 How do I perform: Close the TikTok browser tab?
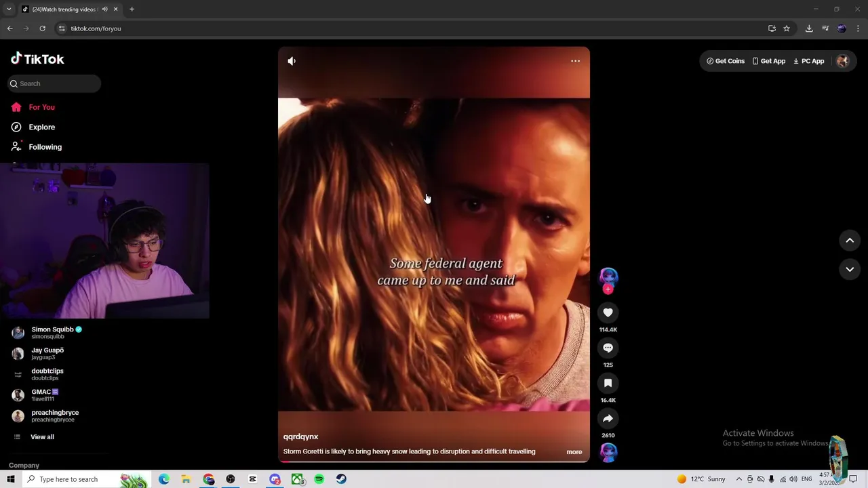(115, 9)
